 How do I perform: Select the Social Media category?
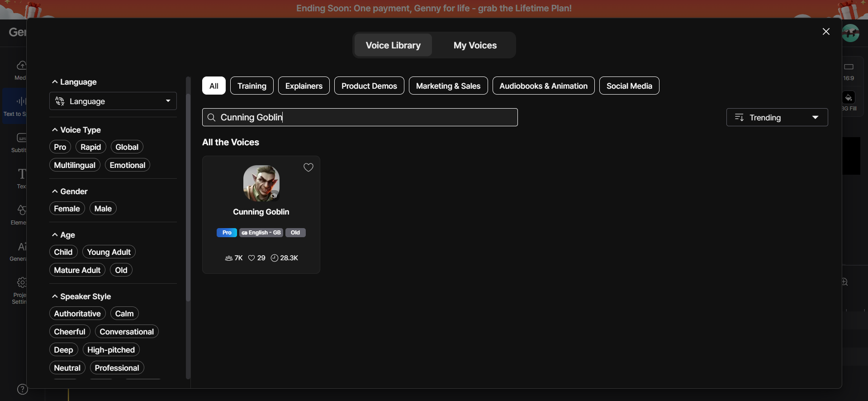coord(629,86)
